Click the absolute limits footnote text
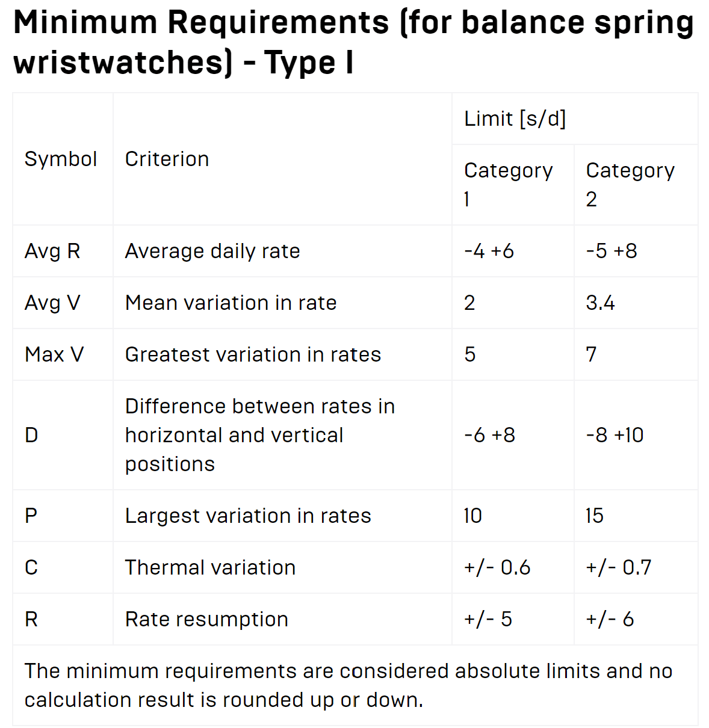Viewport: 709px width, 728px height. pos(348,685)
